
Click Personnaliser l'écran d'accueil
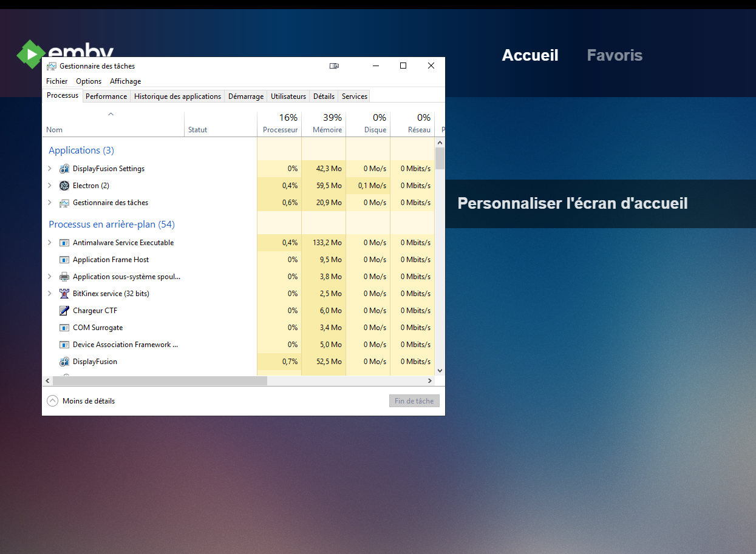click(x=572, y=203)
